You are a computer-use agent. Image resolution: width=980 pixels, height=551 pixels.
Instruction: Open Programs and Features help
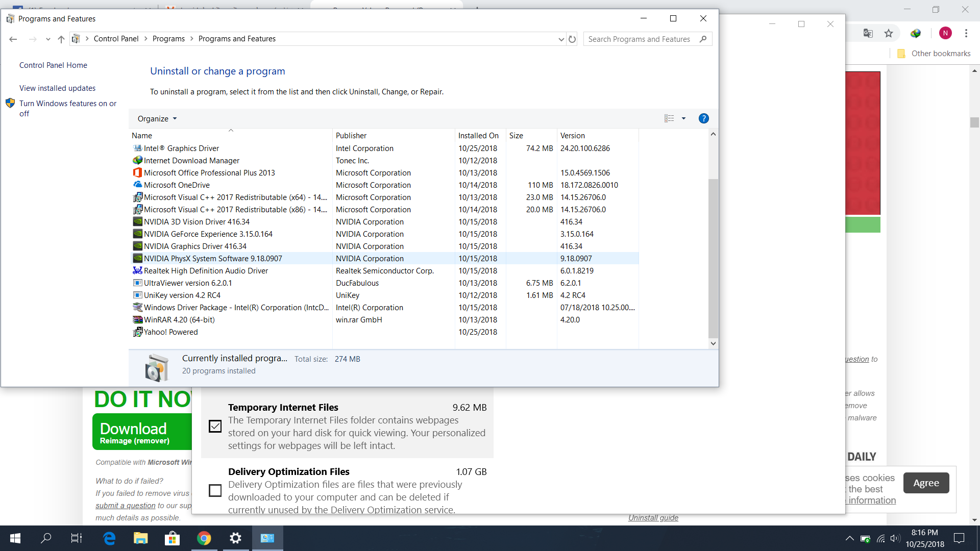(703, 118)
